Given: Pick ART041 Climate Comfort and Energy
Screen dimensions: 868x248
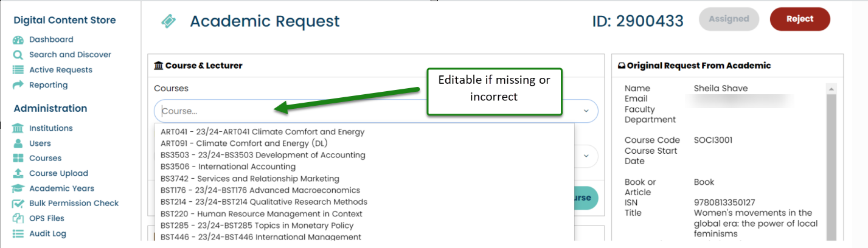Looking at the screenshot, I should click(x=262, y=131).
